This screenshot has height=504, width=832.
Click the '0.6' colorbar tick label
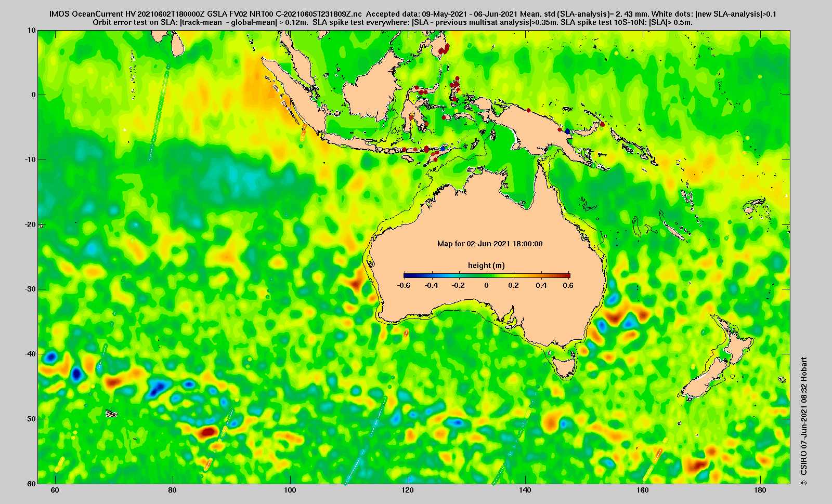point(568,285)
